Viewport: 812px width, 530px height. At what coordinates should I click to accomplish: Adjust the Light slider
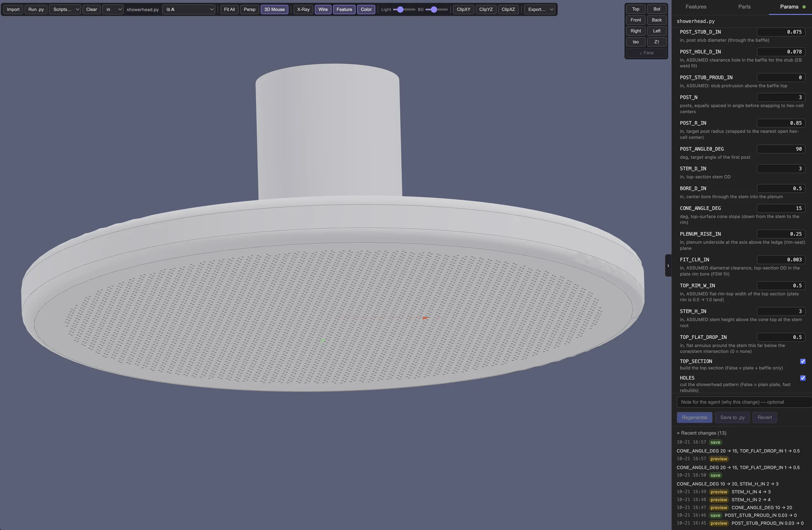tap(404, 10)
